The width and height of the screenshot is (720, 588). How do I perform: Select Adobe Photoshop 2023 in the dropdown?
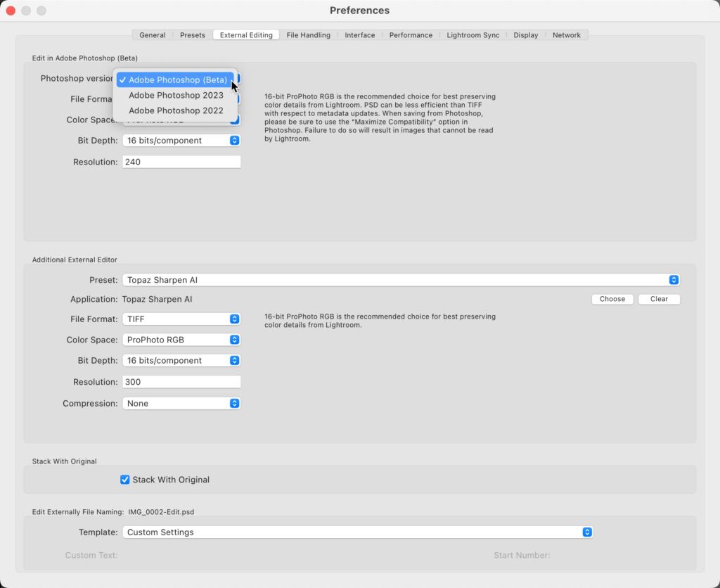[x=175, y=95]
